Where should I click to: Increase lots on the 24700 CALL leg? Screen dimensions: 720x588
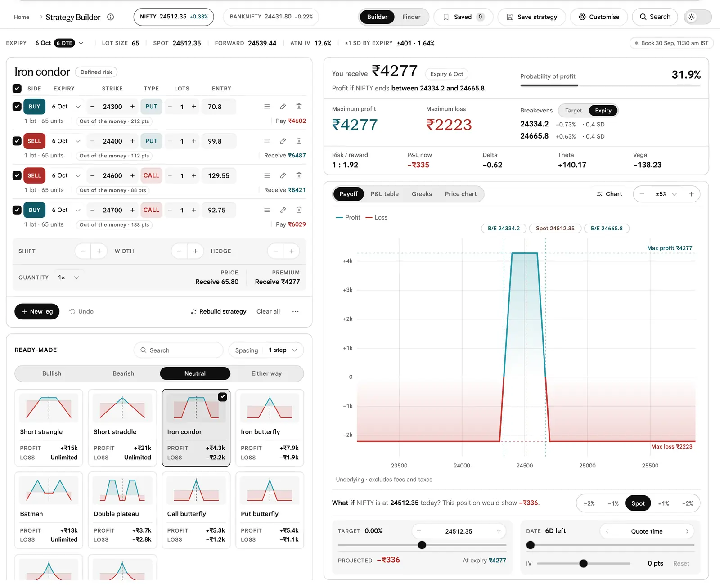(194, 210)
